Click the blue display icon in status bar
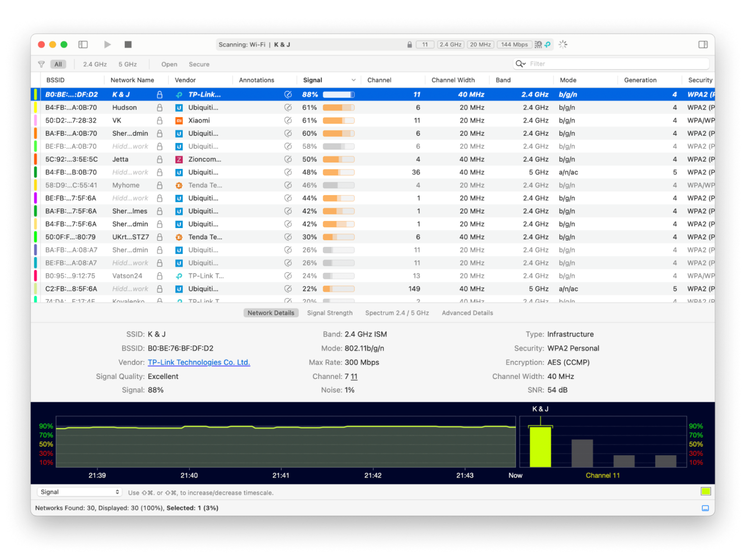 coord(705,508)
